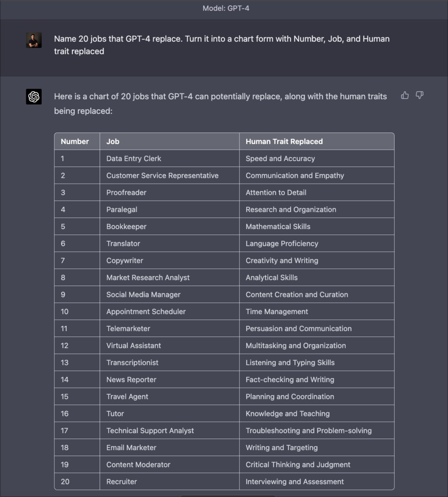Click the Market Research Analyst cell

coord(148,278)
